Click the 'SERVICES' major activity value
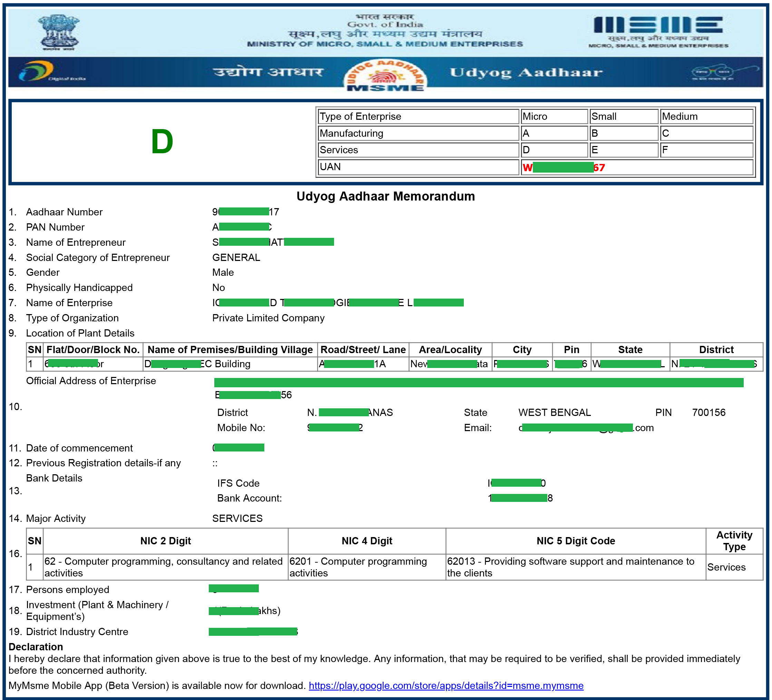This screenshot has width=772, height=700. tap(237, 518)
